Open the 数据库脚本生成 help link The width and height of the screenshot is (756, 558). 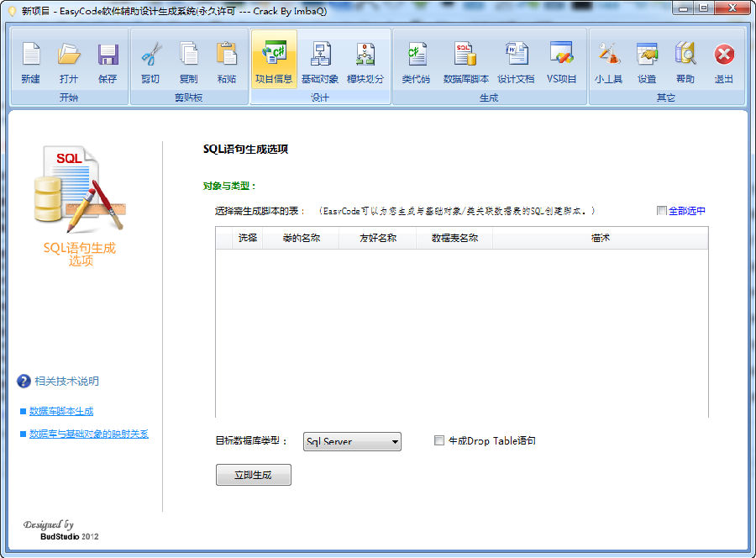click(x=61, y=412)
